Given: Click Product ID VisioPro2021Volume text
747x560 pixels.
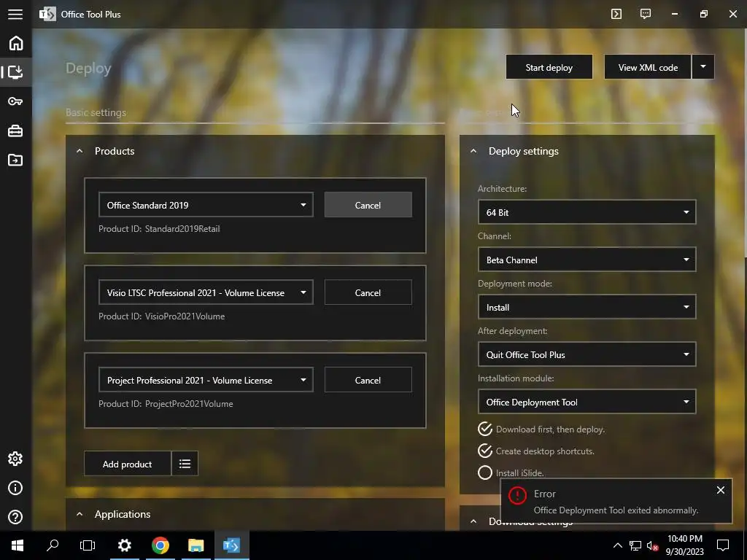Looking at the screenshot, I should pos(161,316).
